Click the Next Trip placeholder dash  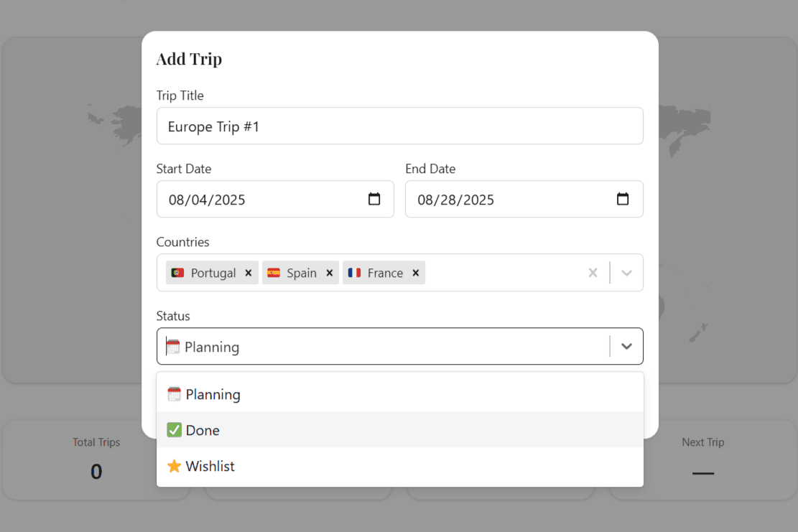click(702, 474)
